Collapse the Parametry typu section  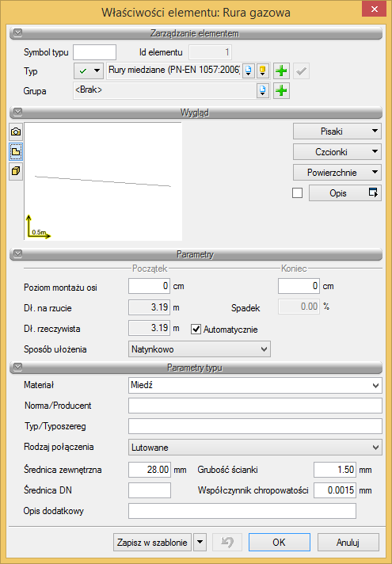(17, 367)
